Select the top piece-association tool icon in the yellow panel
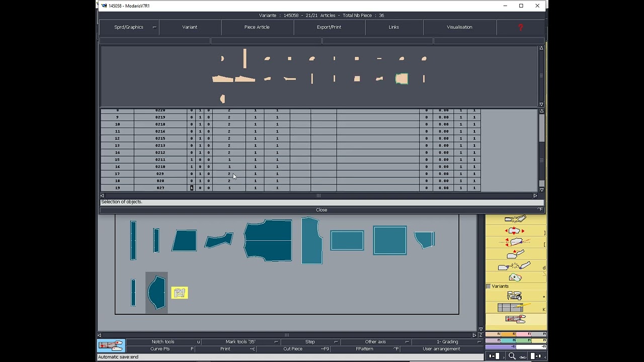 pos(515,219)
